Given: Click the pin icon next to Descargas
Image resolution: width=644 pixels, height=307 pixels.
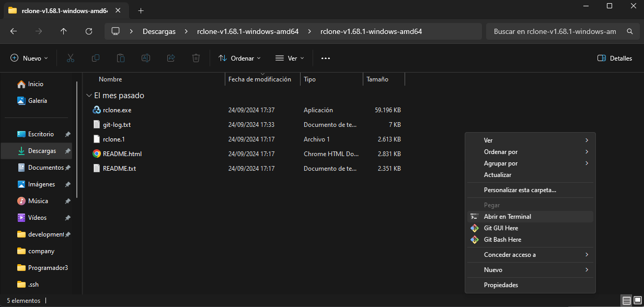Looking at the screenshot, I should pos(67,151).
